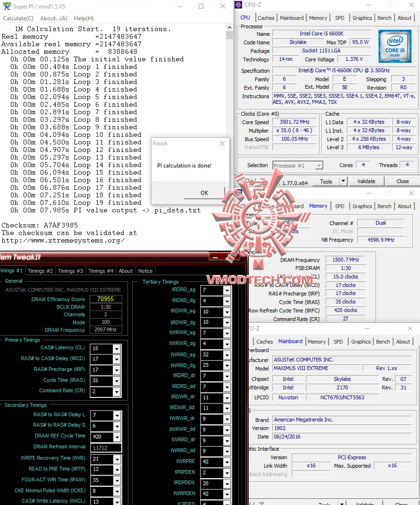Click the Validate button in CPU-Z
Screen dimensions: 420x505
tap(366, 181)
